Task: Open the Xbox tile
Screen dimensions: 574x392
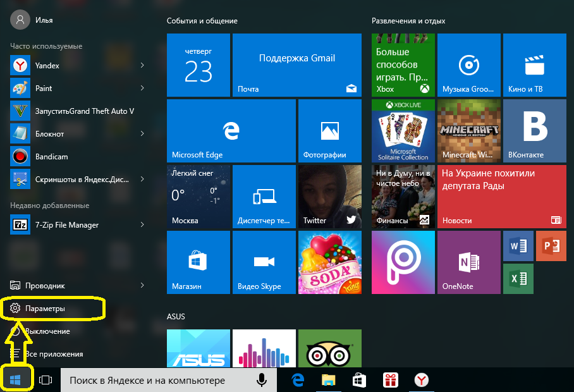Action: (x=403, y=65)
